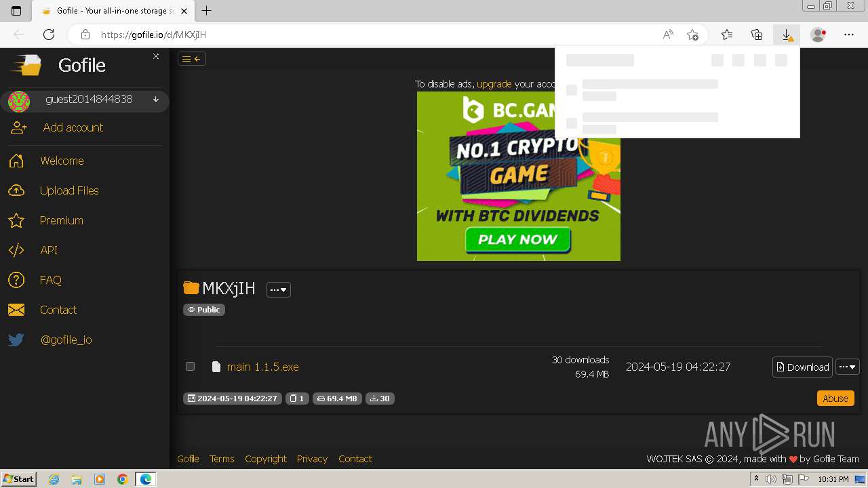The height and width of the screenshot is (488, 868).
Task: Open the Gofile footer link
Action: [188, 459]
